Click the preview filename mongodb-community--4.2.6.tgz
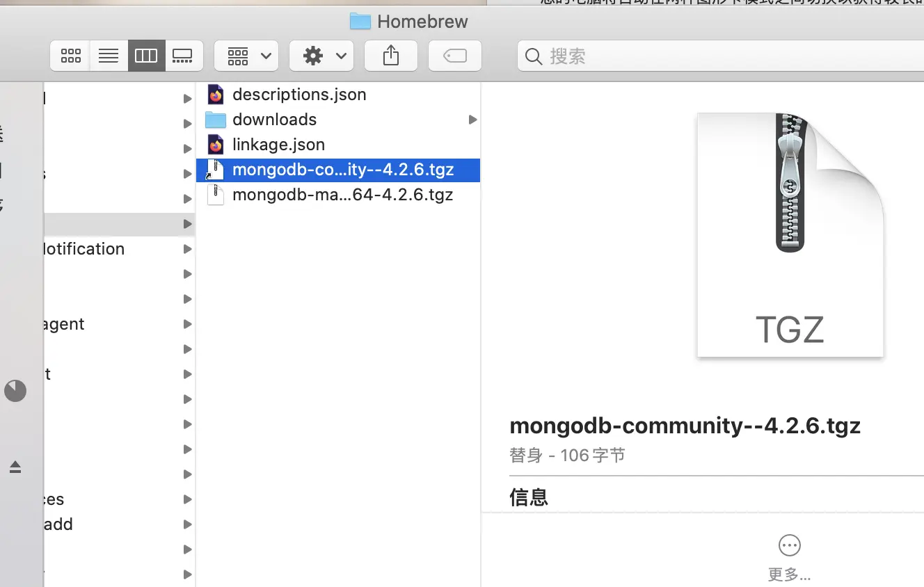Viewport: 924px width, 587px height. pos(685,426)
